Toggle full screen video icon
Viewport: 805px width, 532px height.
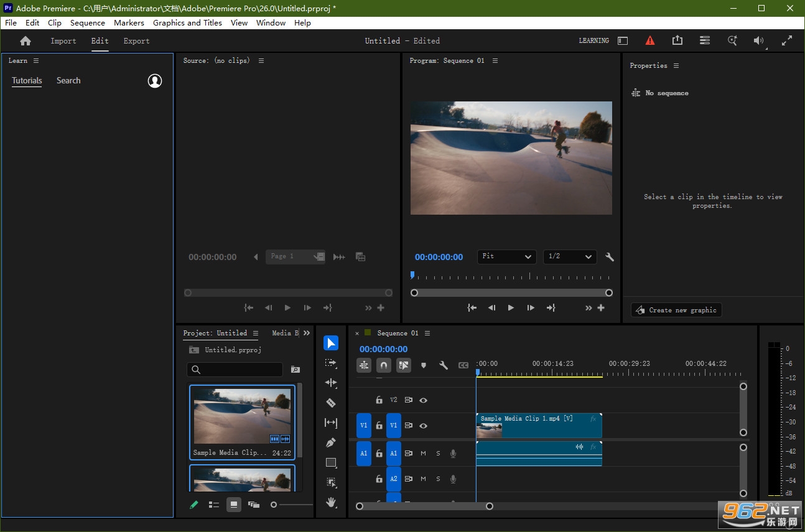click(x=787, y=40)
